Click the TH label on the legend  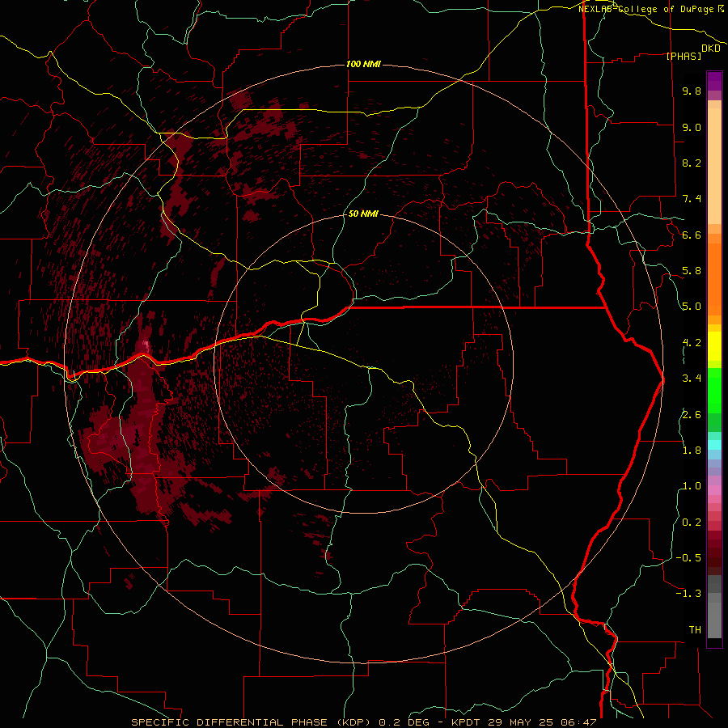[695, 630]
